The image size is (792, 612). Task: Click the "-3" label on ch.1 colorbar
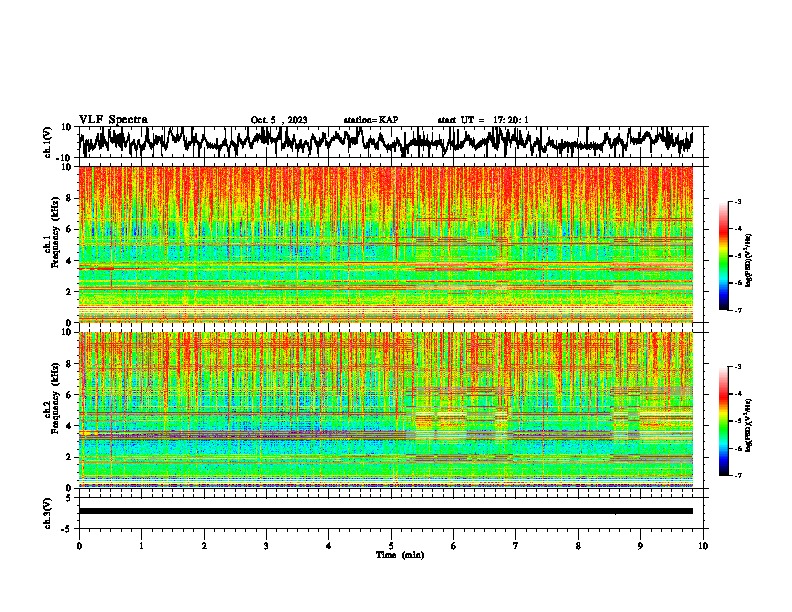click(x=737, y=202)
